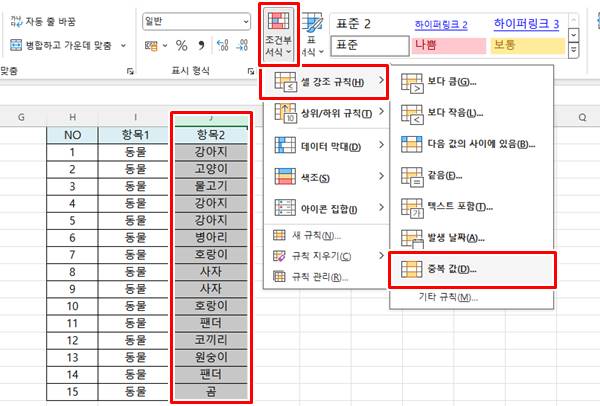
Task: Select the 표준 2 cell style
Action: point(370,24)
